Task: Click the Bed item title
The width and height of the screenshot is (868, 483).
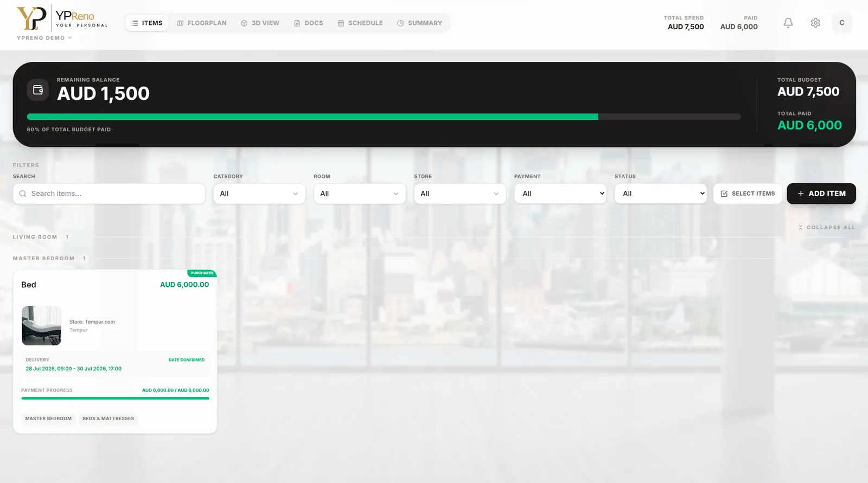Action: [x=29, y=285]
